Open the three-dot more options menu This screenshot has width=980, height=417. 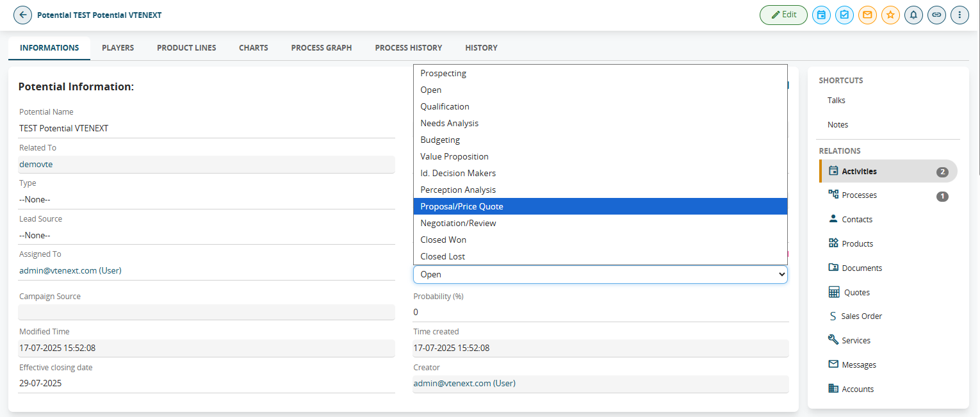click(x=960, y=15)
